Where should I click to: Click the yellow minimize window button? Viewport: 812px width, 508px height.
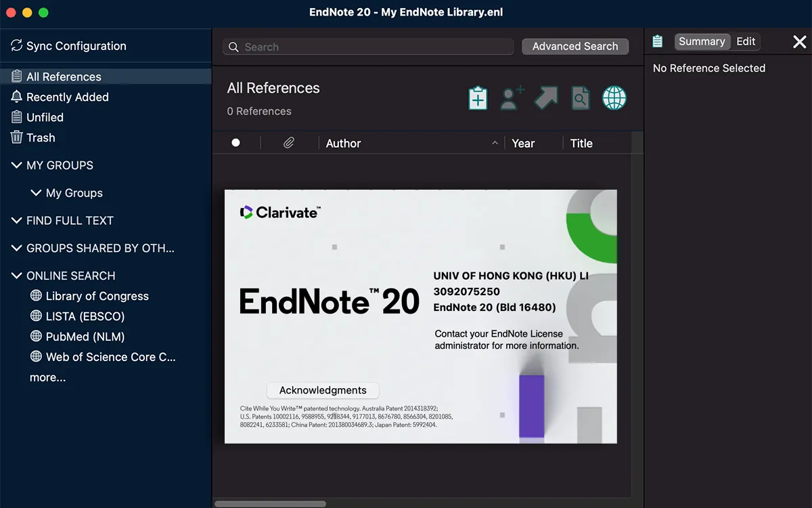pos(27,12)
